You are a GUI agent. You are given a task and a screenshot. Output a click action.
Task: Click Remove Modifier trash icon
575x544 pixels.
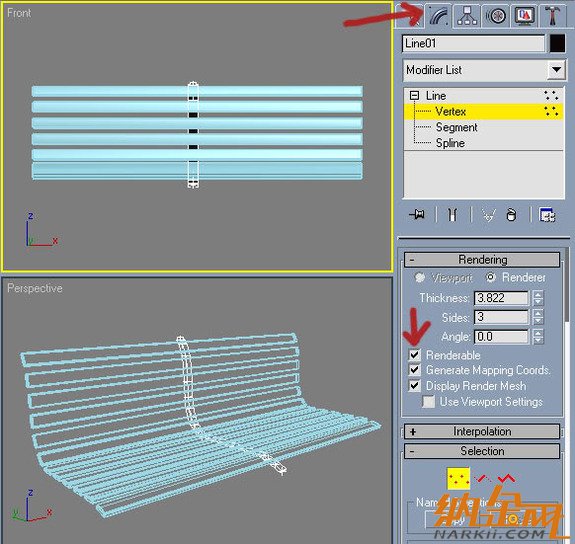click(x=511, y=215)
